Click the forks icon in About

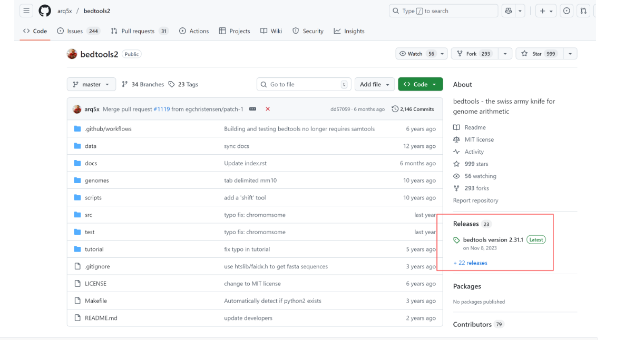click(x=456, y=188)
